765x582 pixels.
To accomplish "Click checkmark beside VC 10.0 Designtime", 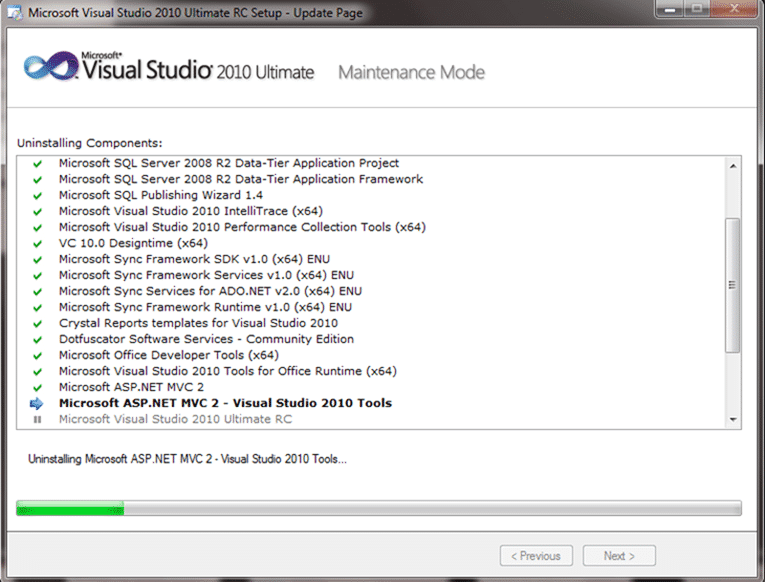I will pyautogui.click(x=37, y=244).
